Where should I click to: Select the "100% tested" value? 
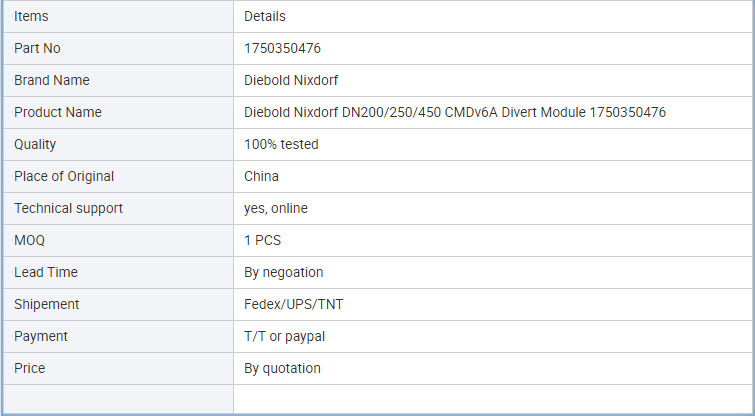[281, 144]
